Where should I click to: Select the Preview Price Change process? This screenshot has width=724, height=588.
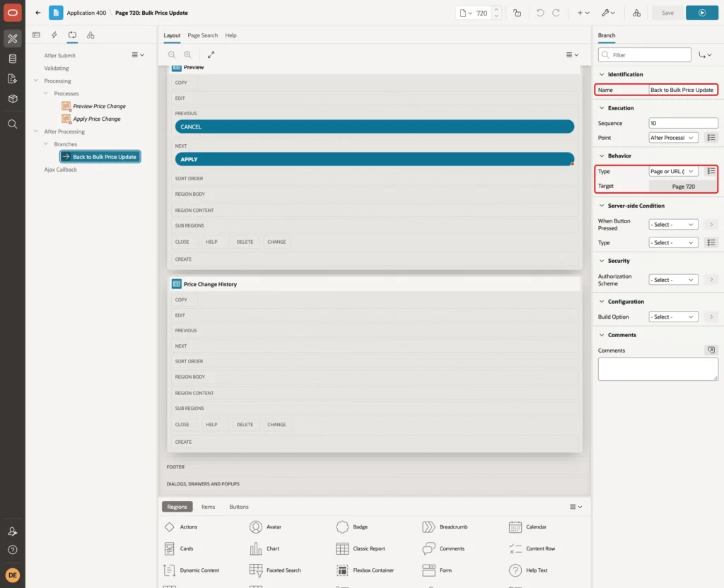(99, 106)
